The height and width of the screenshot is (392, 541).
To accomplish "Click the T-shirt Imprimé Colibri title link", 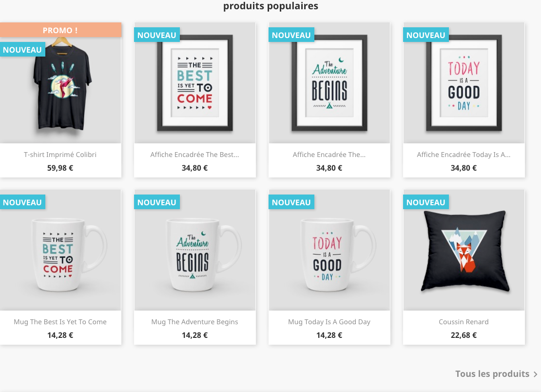I will click(x=60, y=155).
